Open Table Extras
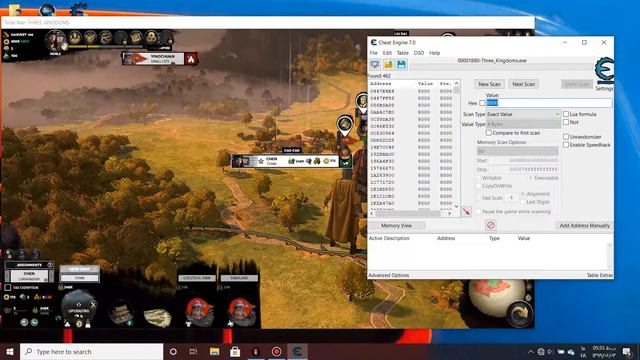The width and height of the screenshot is (640, 360). (600, 275)
